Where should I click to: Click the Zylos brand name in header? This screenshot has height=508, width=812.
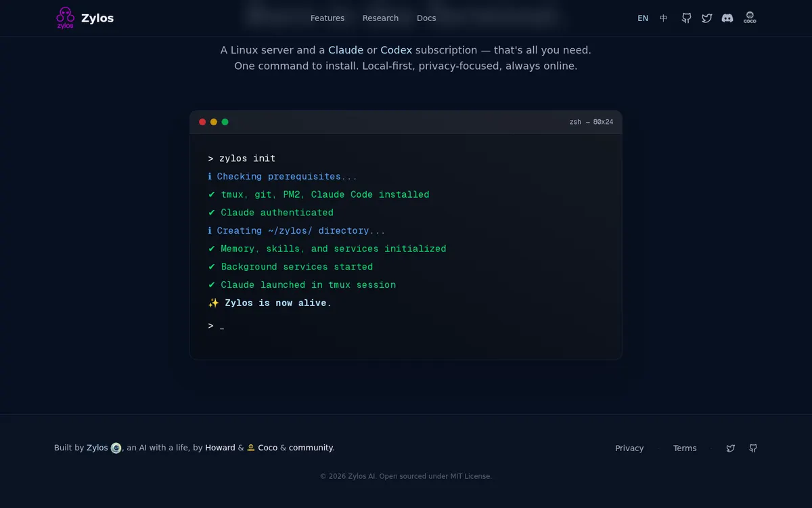click(97, 18)
